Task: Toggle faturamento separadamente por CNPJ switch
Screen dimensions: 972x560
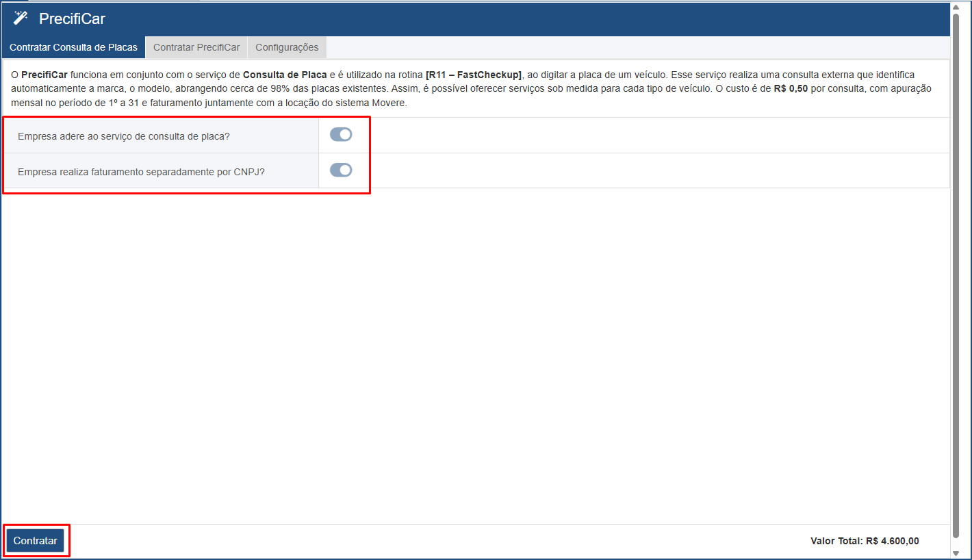Action: click(x=341, y=170)
